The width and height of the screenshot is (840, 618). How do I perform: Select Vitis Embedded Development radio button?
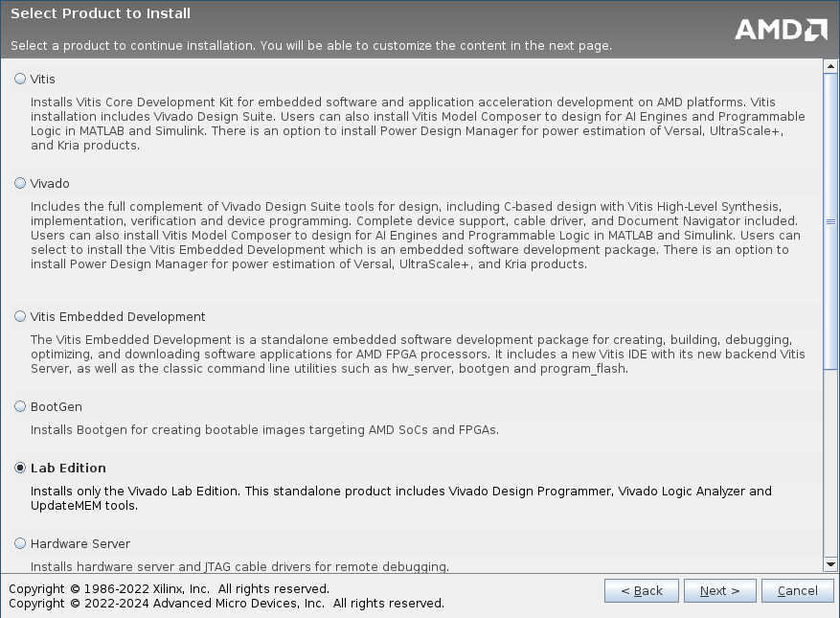pos(20,316)
